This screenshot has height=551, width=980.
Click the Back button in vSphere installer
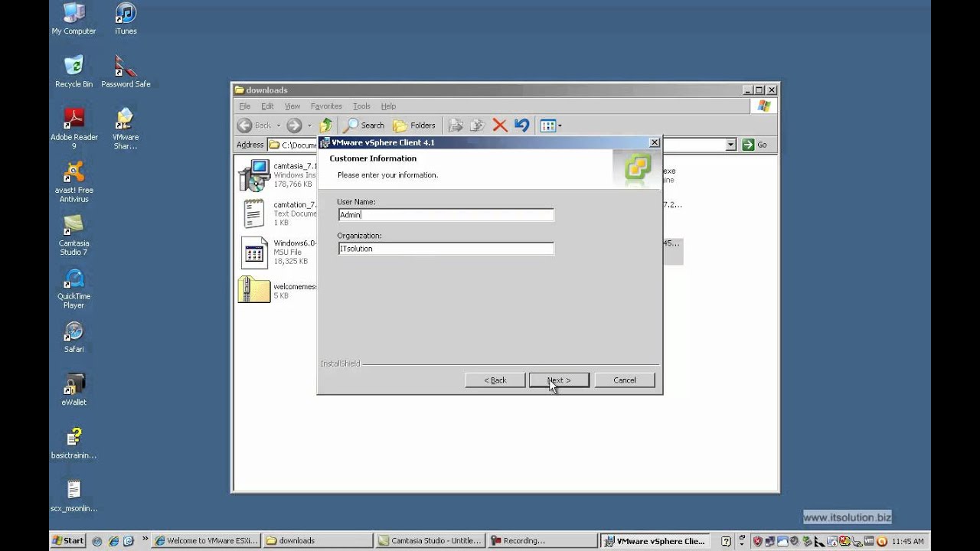pyautogui.click(x=495, y=380)
